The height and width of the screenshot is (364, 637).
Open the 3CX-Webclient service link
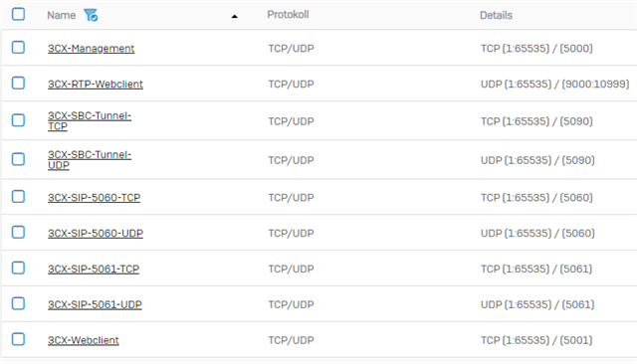tap(84, 340)
